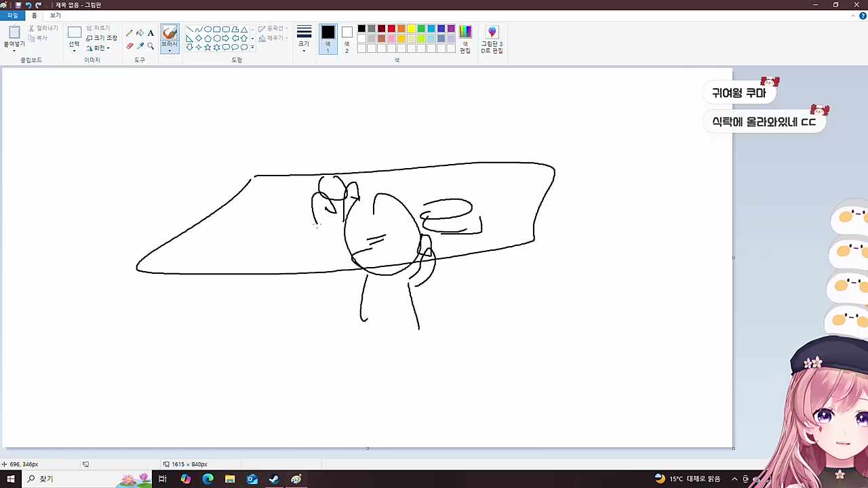Choose the oval shape
Image resolution: width=868 pixels, height=488 pixels.
click(x=208, y=30)
